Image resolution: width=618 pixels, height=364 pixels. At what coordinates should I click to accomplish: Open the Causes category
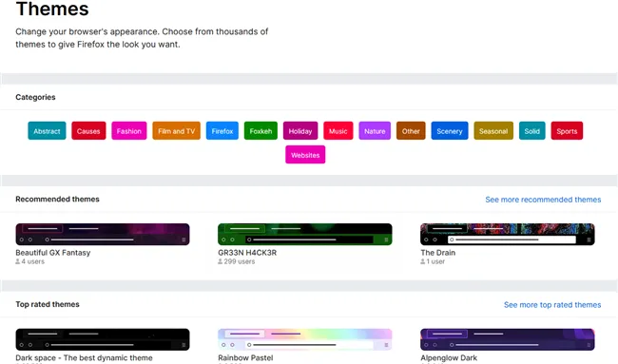[88, 131]
